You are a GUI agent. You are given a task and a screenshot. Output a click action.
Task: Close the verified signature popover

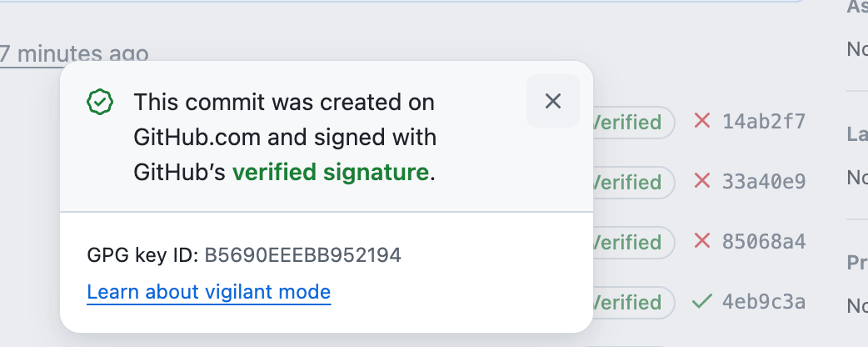(552, 101)
